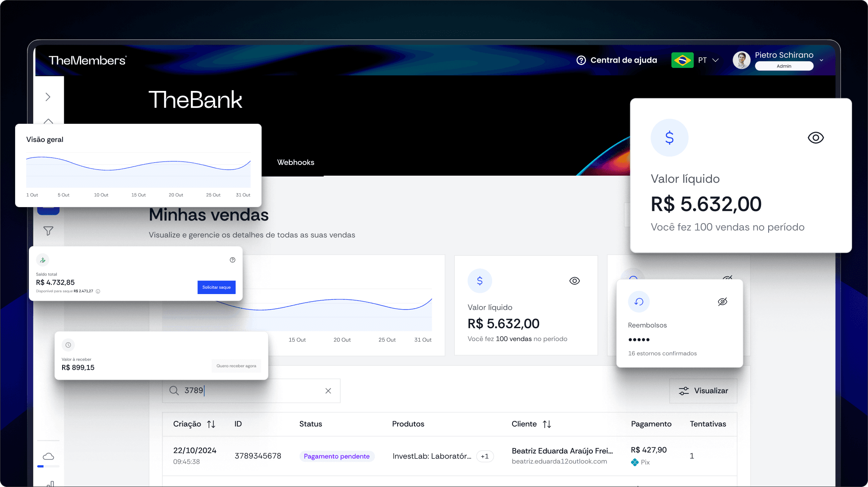Image resolution: width=868 pixels, height=487 pixels.
Task: Click the 16 estornos confirmados text
Action: tap(662, 353)
